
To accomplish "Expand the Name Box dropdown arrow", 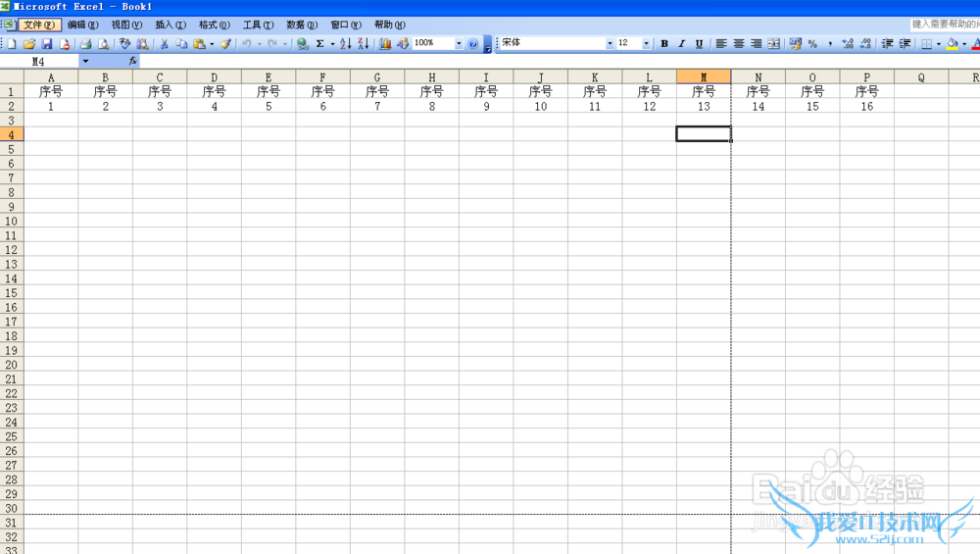I will tap(85, 61).
